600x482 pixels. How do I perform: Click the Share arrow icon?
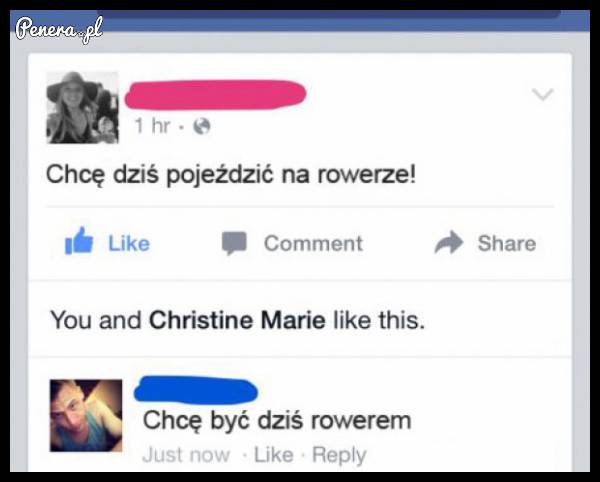pyautogui.click(x=449, y=242)
